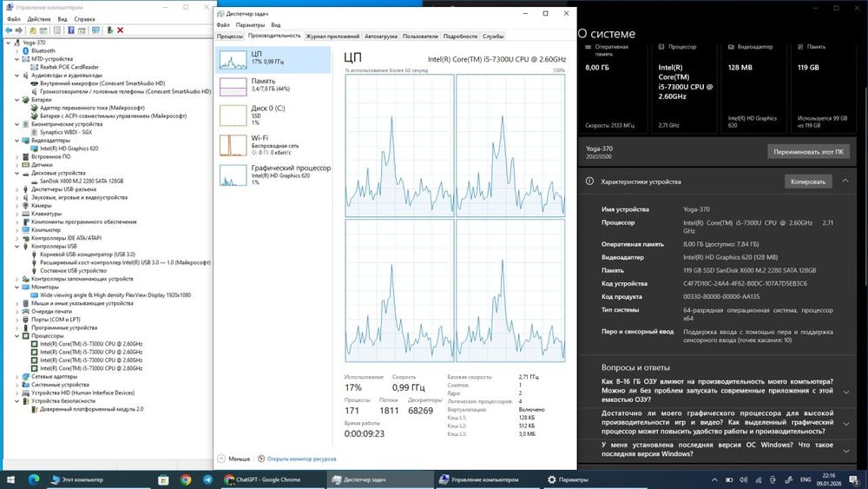
Task: Select Realtek PCIE CardReader device
Action: click(x=69, y=67)
